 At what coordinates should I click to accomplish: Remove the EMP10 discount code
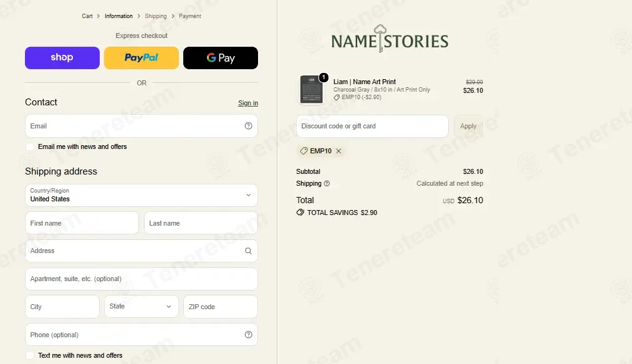[x=338, y=151]
